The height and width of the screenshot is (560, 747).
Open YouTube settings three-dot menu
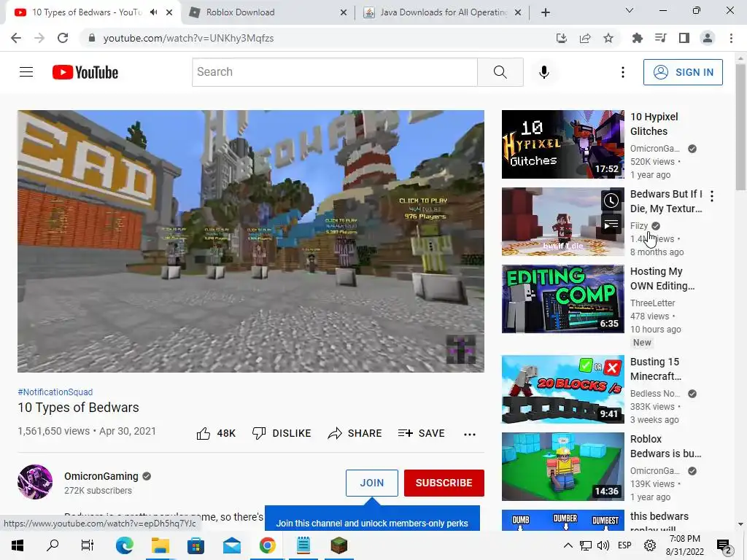[623, 72]
